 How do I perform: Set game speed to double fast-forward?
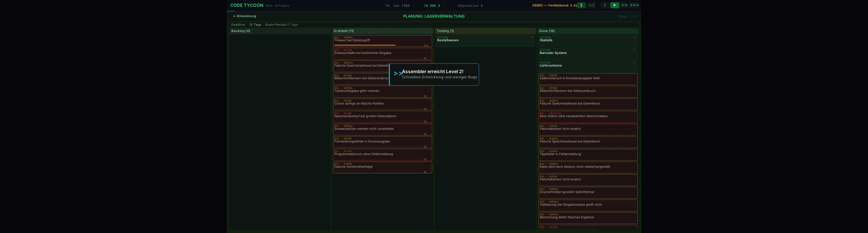click(x=624, y=5)
